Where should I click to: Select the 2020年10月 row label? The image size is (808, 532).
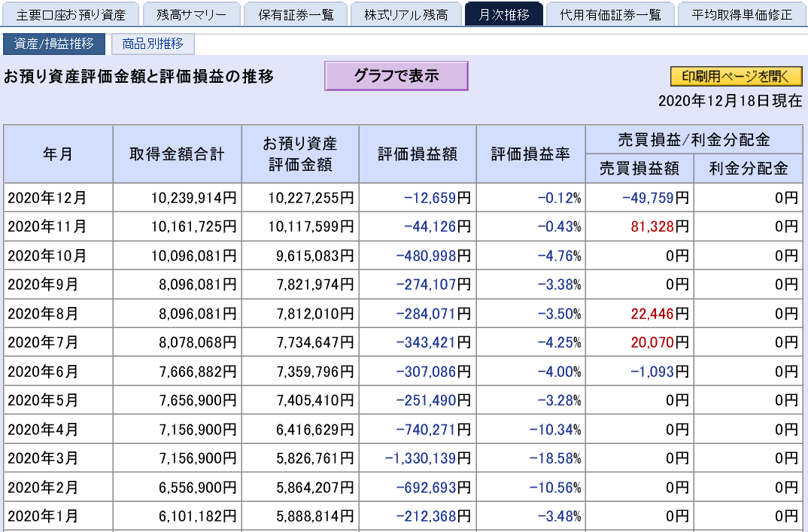pos(58,256)
